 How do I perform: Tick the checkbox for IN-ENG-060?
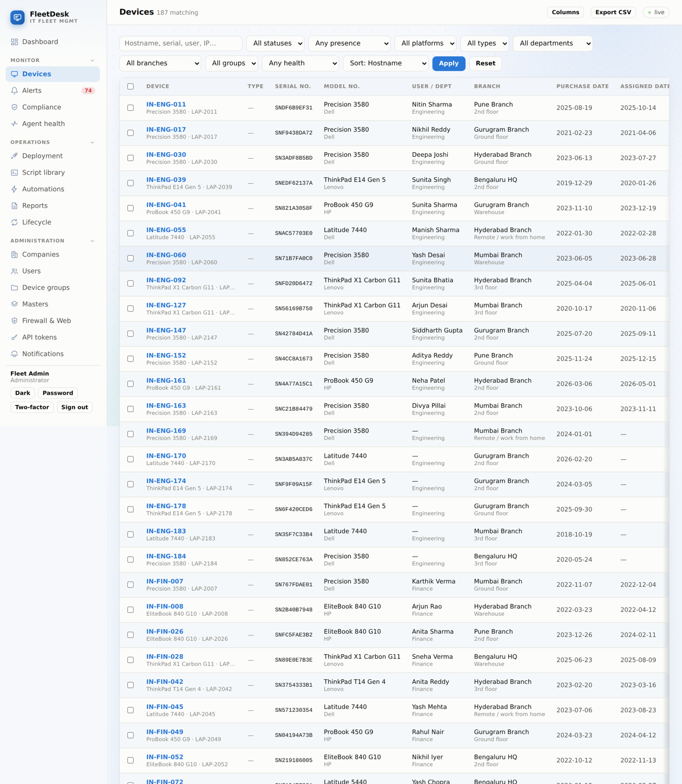point(131,259)
